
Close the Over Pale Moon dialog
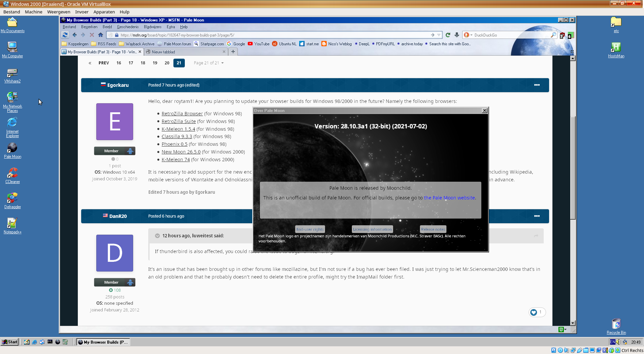pyautogui.click(x=485, y=111)
